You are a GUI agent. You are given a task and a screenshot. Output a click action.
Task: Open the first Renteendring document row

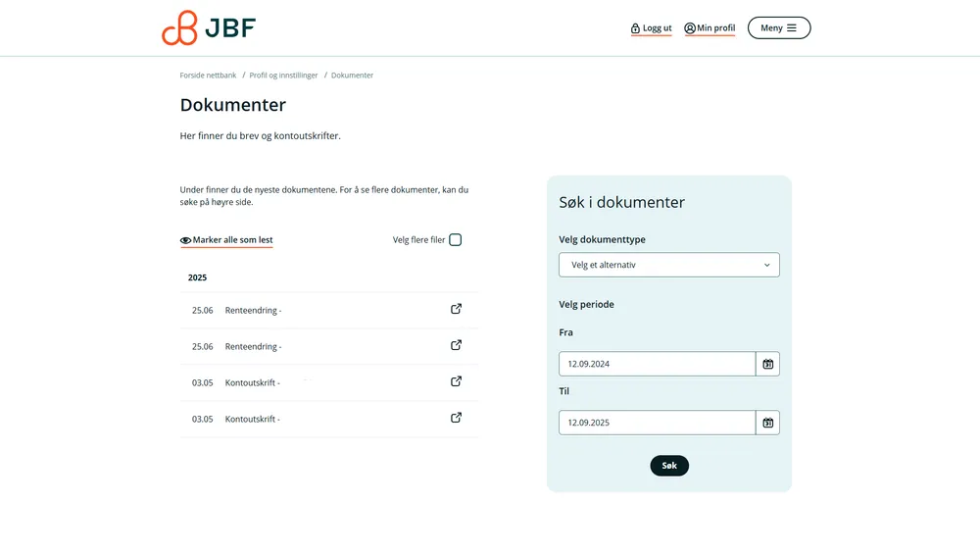click(x=253, y=310)
